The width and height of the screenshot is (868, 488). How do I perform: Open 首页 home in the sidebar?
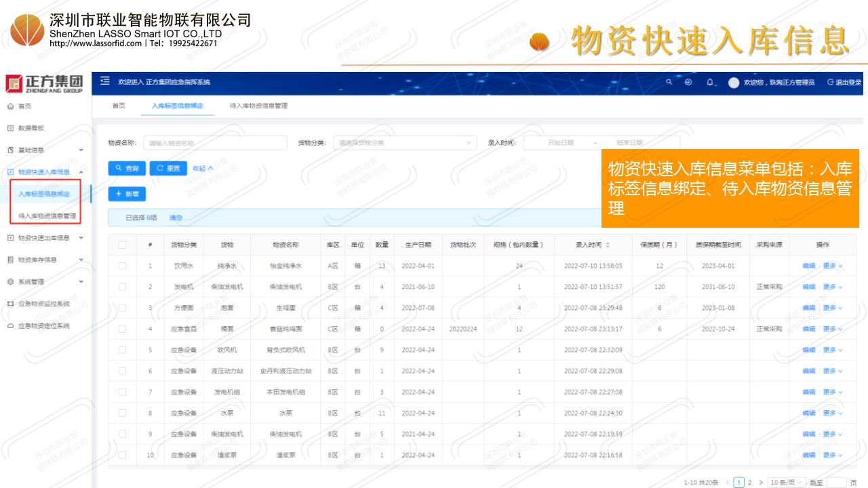click(x=24, y=106)
